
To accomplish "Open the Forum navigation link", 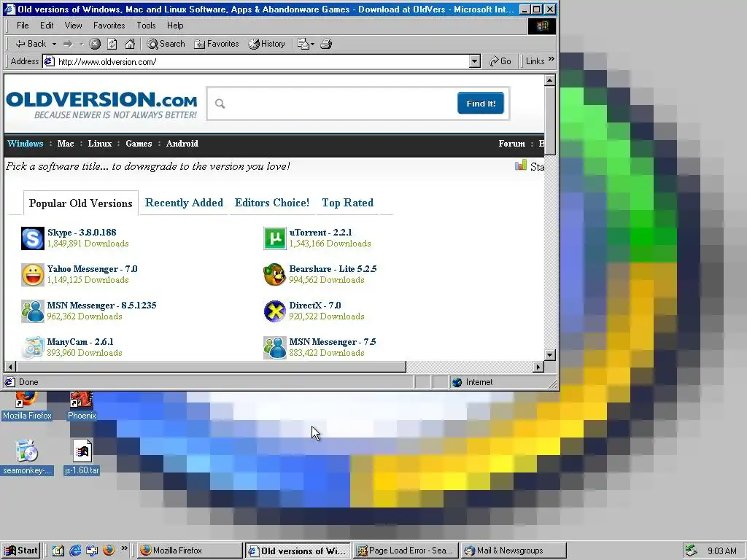I will 511,144.
